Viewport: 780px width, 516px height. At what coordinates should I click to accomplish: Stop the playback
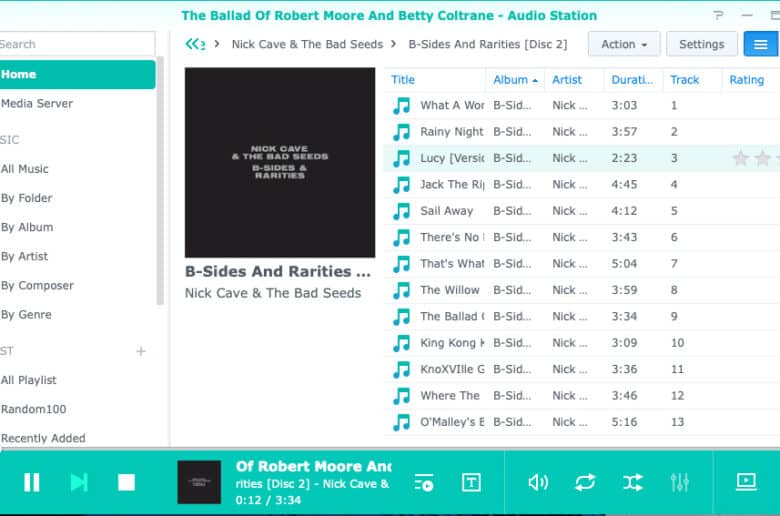[126, 482]
